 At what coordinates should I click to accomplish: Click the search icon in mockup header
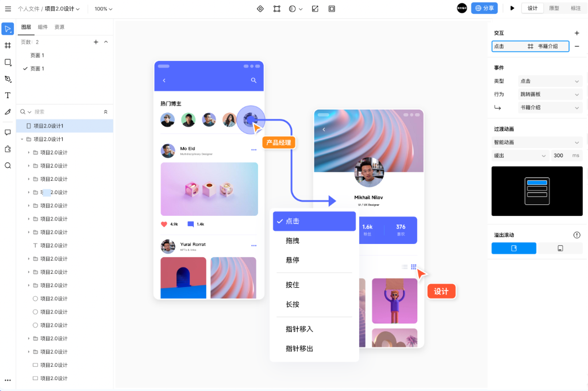click(254, 80)
